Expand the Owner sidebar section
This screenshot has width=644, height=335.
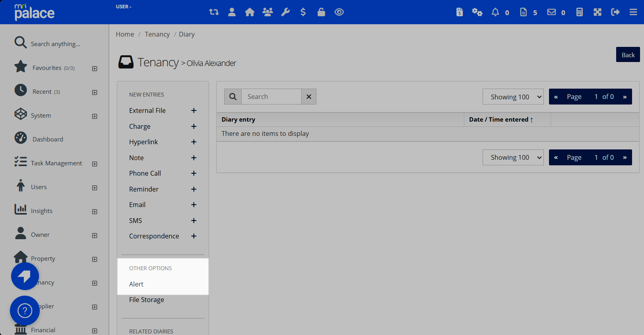[x=95, y=236]
